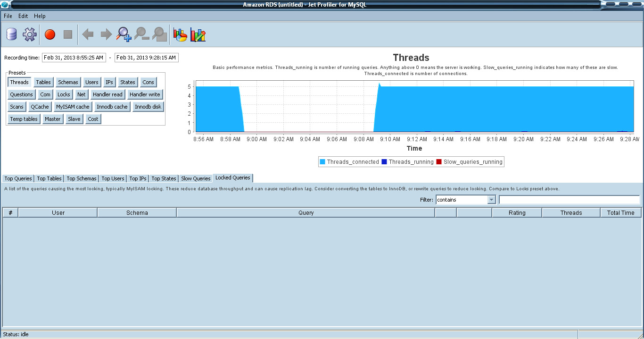The image size is (644, 339).
Task: Sort by the Total Time column header
Action: [x=621, y=212]
